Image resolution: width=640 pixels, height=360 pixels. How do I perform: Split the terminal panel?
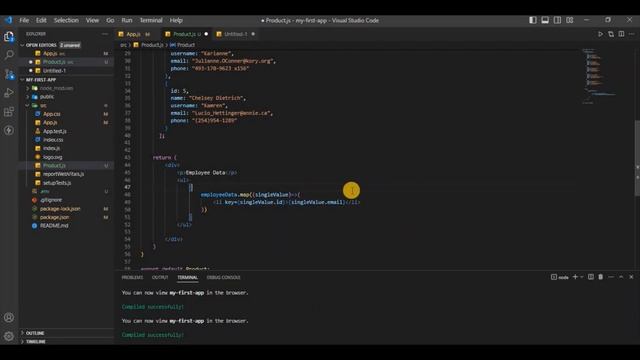pos(591,277)
